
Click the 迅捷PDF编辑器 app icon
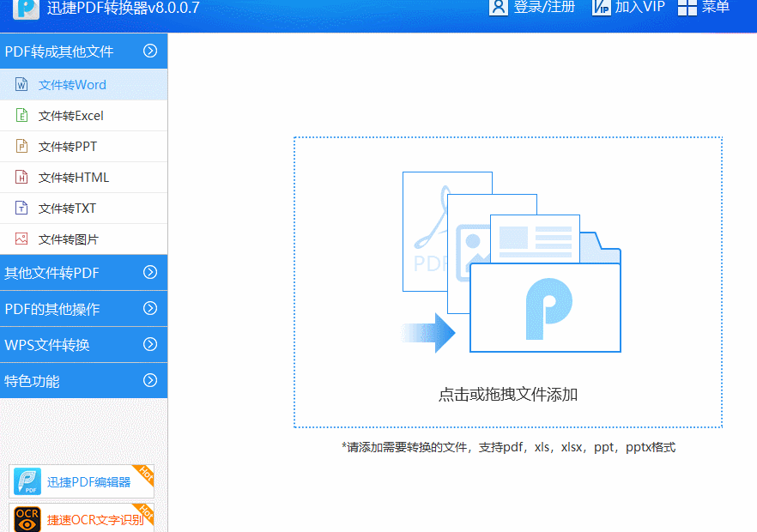pos(27,481)
